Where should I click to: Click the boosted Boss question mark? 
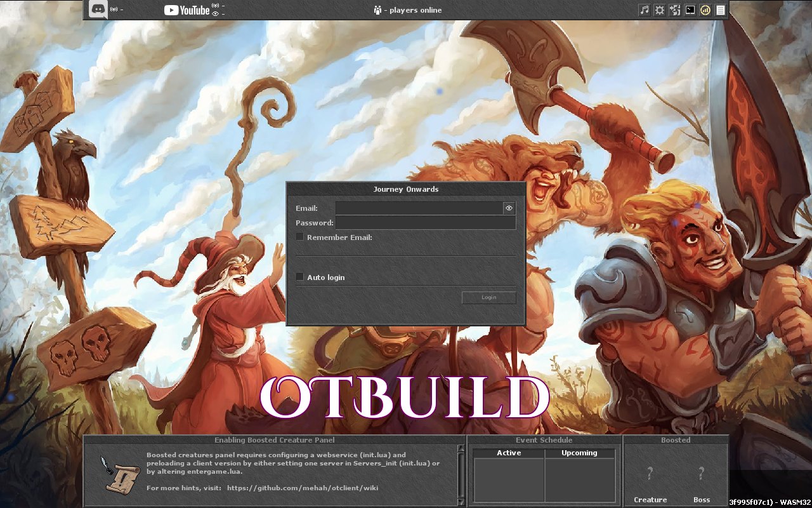click(701, 473)
